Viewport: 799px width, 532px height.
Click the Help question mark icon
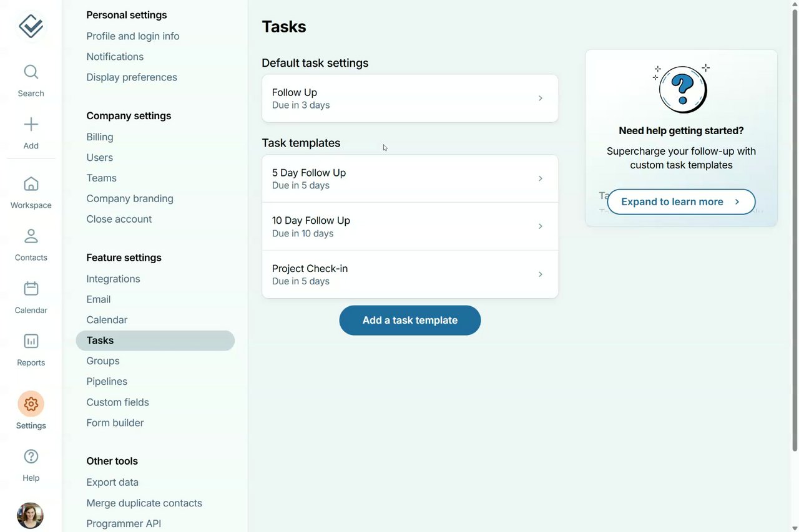pos(31,457)
